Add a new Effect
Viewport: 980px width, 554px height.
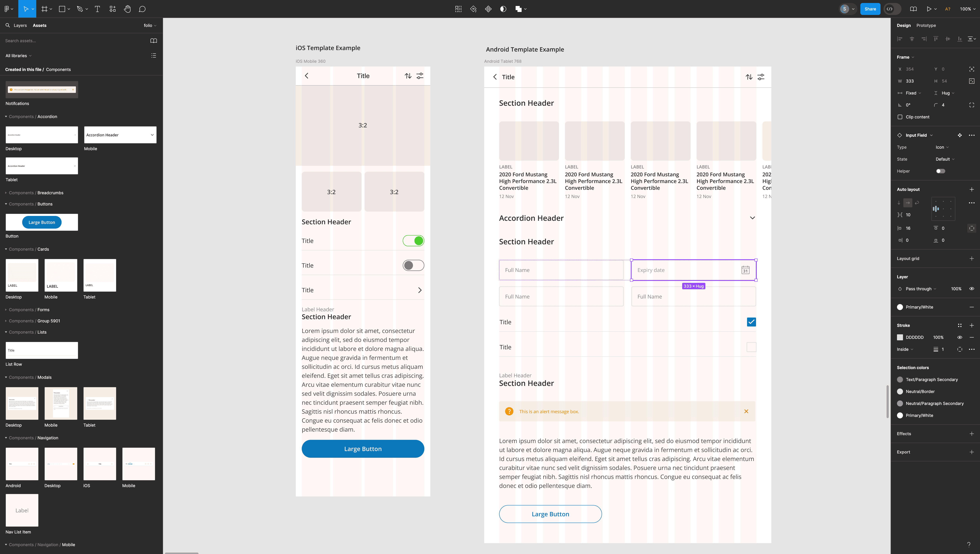point(971,434)
